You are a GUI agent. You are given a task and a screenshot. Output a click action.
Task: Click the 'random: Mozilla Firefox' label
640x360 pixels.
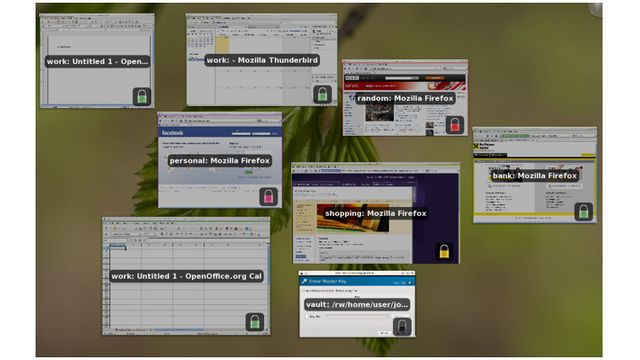pos(405,98)
